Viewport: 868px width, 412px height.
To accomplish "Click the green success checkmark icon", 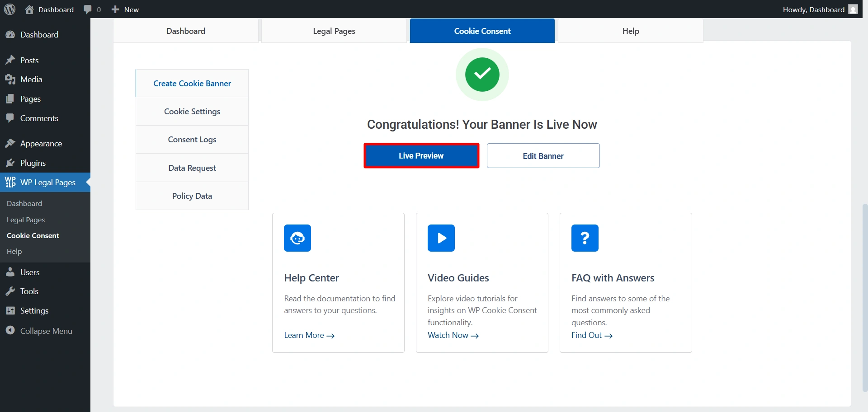I will click(482, 75).
